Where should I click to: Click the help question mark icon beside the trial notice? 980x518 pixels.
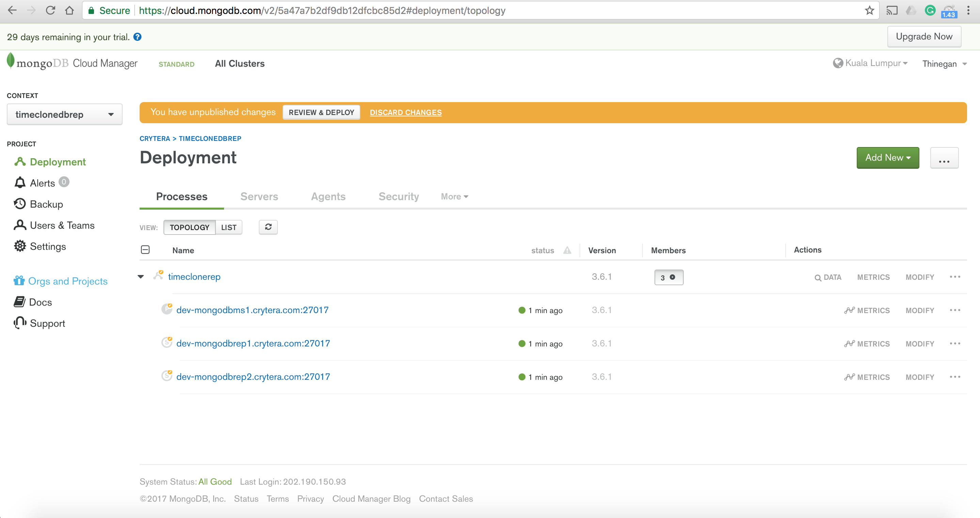(x=137, y=37)
